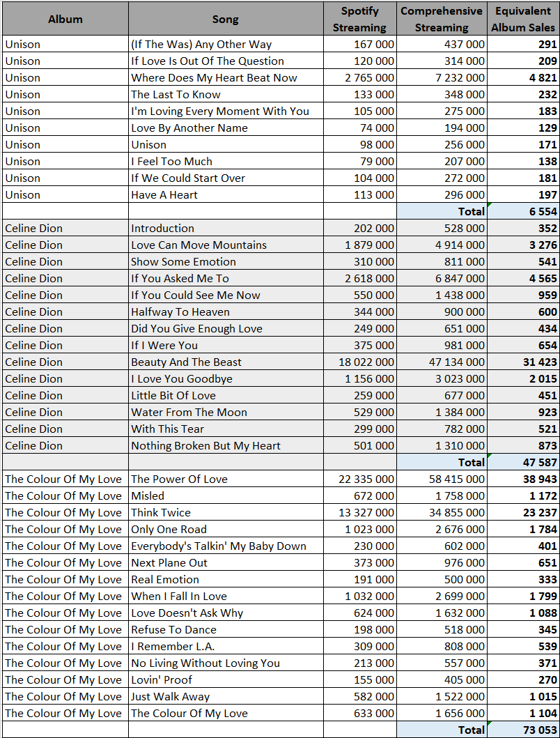This screenshot has height=738, width=560.
Task: Select the Spotify value 18 022 000
Action: pos(360,362)
